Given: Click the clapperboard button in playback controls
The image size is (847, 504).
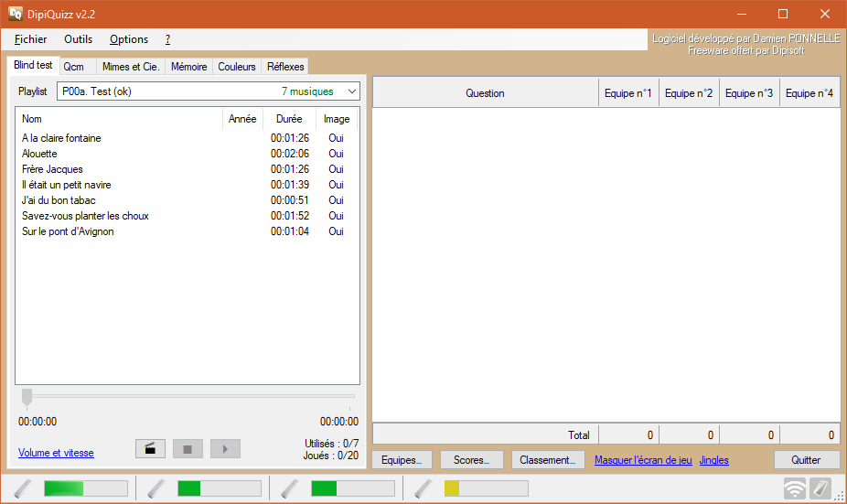Looking at the screenshot, I should point(150,448).
